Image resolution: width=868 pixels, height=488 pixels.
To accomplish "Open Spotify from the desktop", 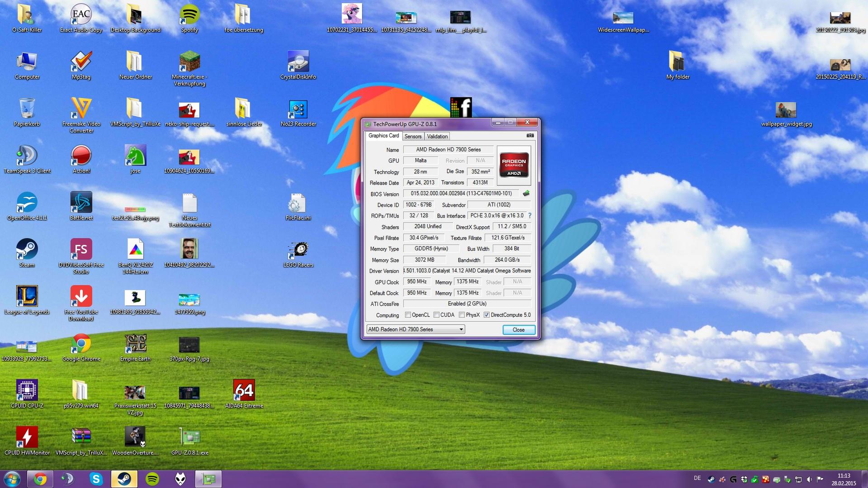I will [x=190, y=18].
